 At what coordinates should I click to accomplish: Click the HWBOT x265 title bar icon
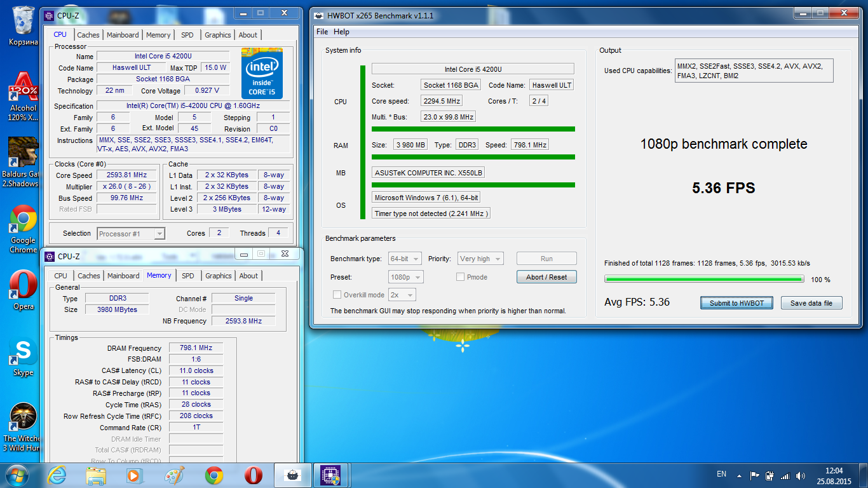[x=319, y=15]
